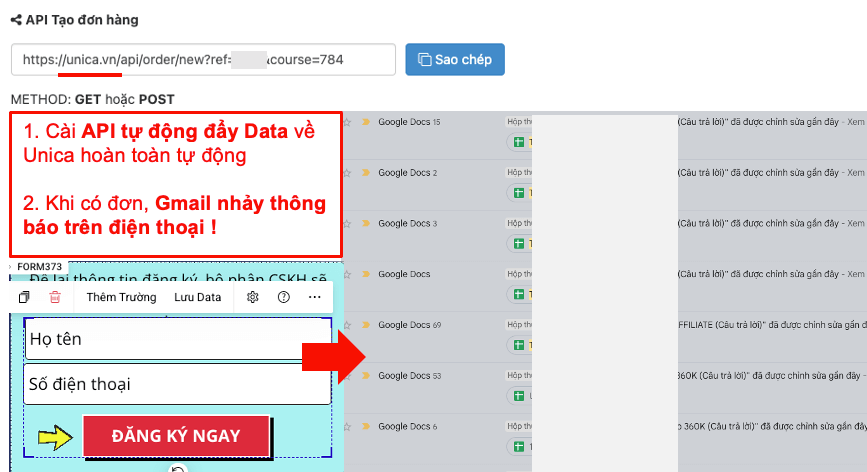Screen dimensions: 867x472
Task: Focus the API order URL field
Action: (x=203, y=59)
